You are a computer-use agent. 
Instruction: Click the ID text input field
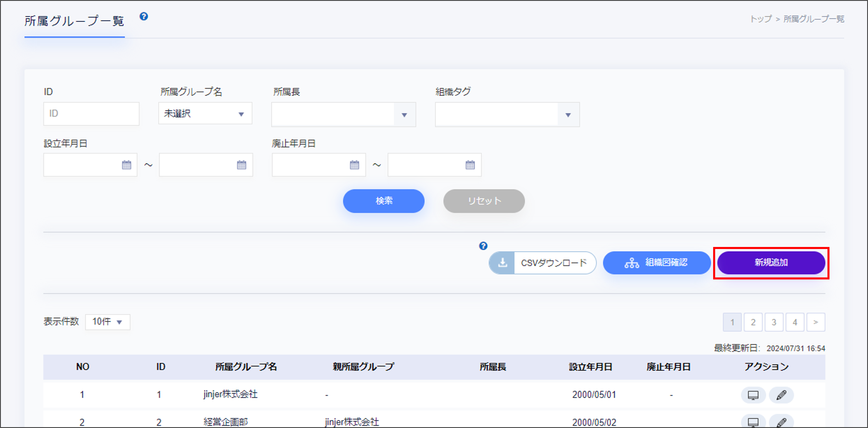pyautogui.click(x=91, y=114)
